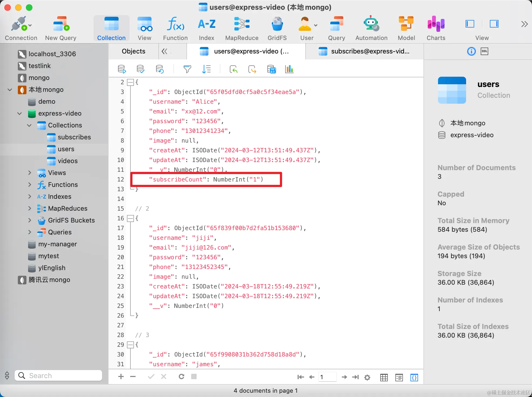This screenshot has width=532, height=397.
Task: Click the DDL icon in info panel
Action: coord(484,51)
